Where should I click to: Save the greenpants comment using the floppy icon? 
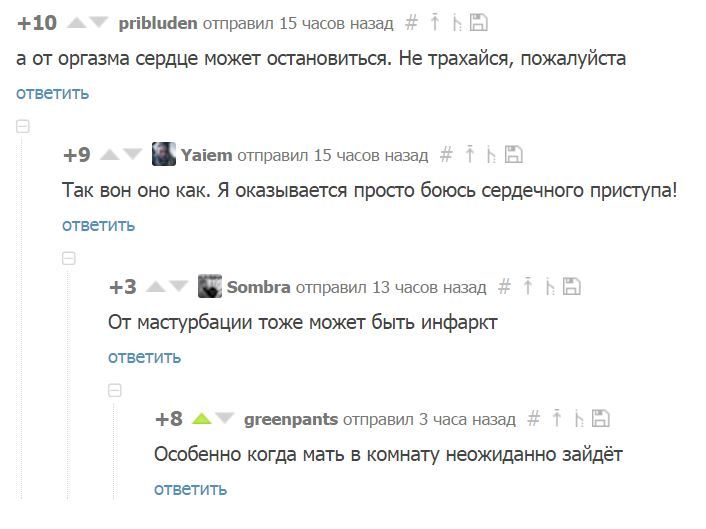[602, 419]
